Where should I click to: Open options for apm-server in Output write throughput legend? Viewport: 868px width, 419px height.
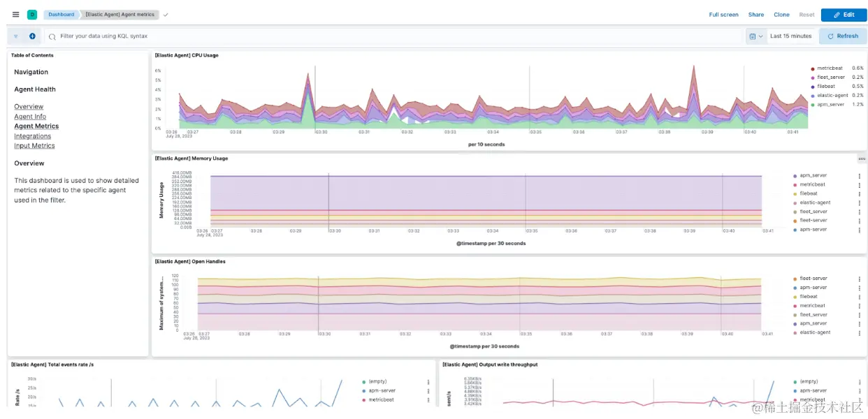click(x=860, y=391)
